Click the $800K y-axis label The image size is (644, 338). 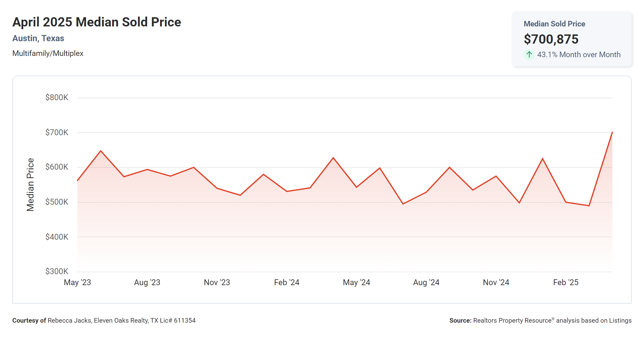point(57,97)
